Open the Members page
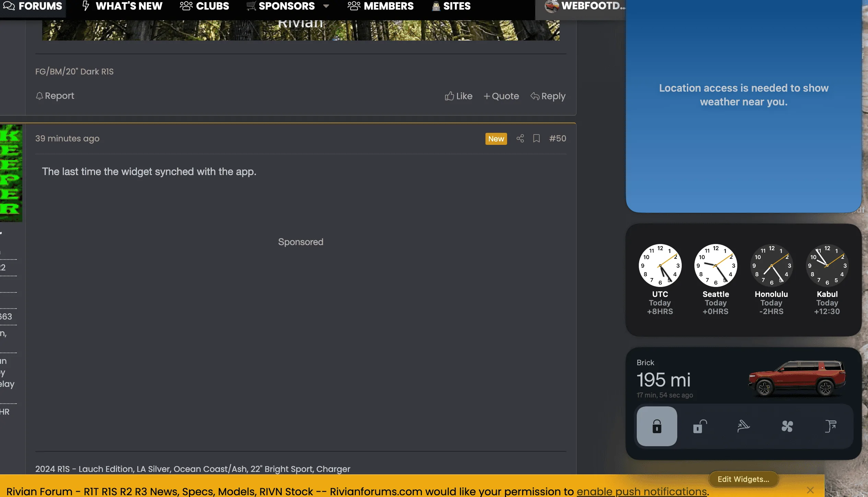The height and width of the screenshot is (497, 868). point(380,6)
